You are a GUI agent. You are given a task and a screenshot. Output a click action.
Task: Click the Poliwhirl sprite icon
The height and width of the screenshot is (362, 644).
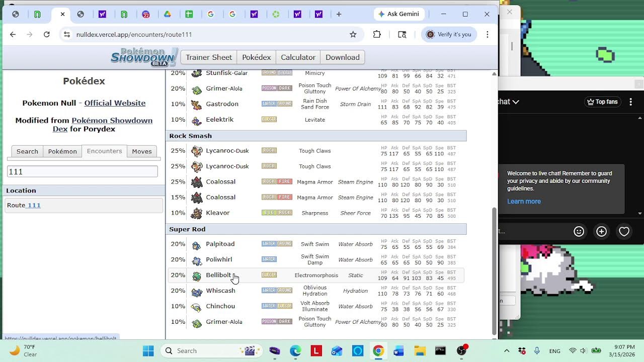(197, 260)
